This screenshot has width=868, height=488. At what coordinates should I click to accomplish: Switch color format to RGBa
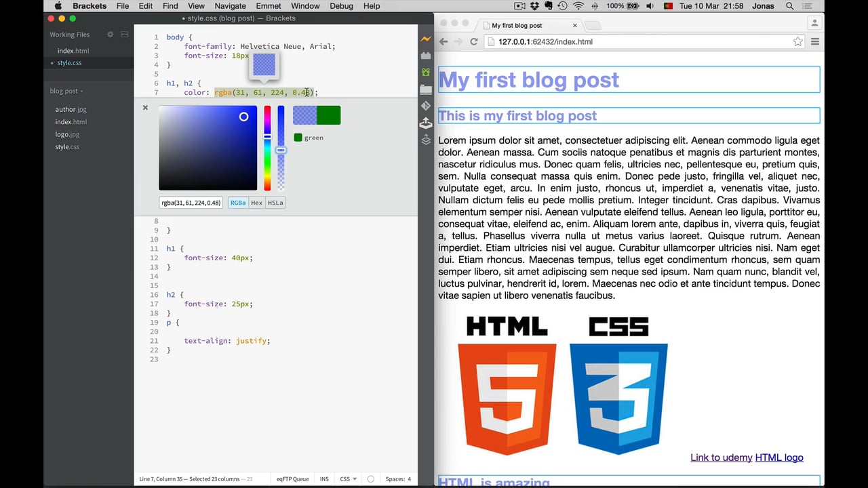[238, 203]
